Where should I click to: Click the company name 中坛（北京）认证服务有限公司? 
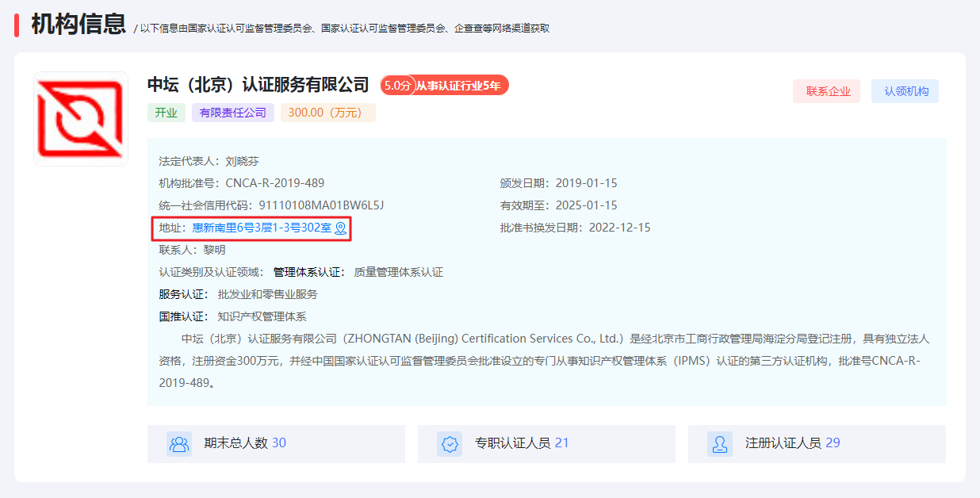pyautogui.click(x=258, y=85)
